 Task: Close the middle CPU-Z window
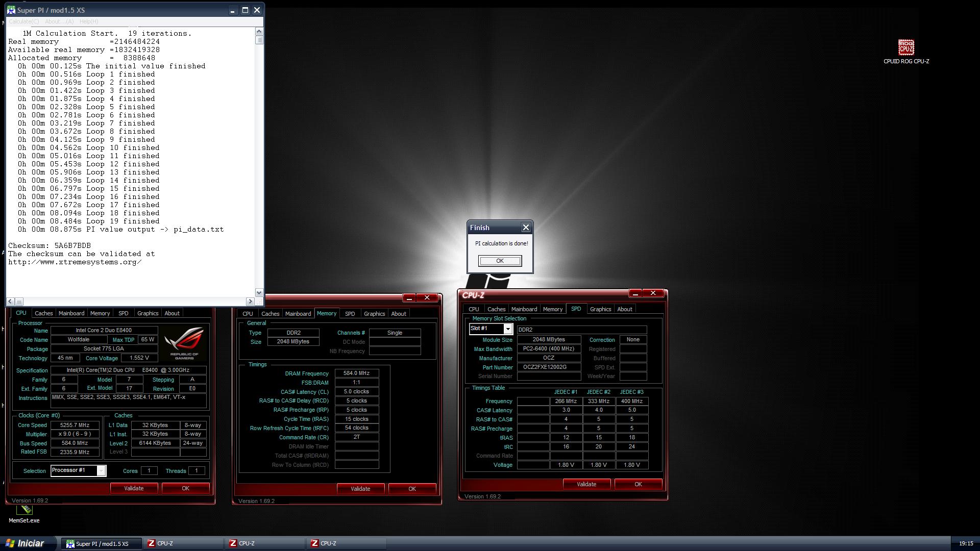(427, 297)
